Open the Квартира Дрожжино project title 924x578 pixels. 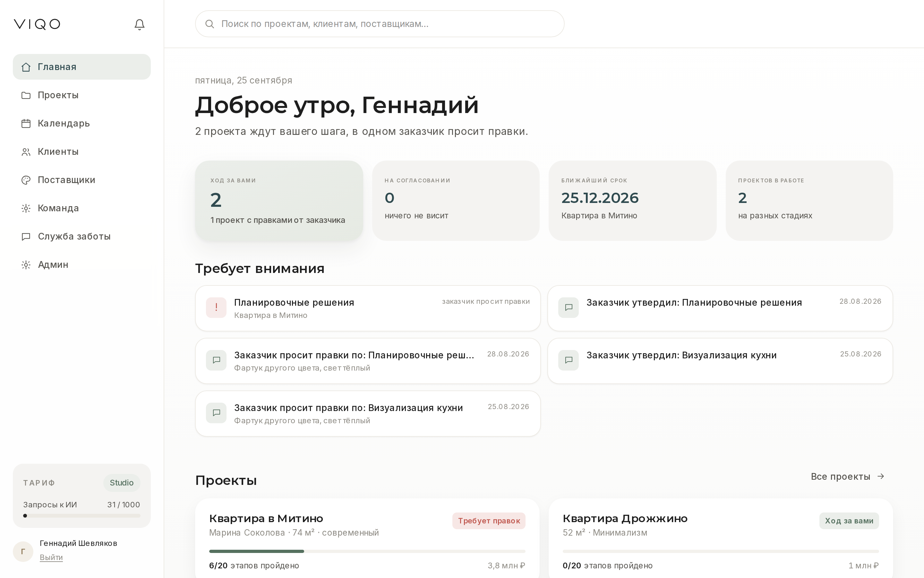[625, 519]
